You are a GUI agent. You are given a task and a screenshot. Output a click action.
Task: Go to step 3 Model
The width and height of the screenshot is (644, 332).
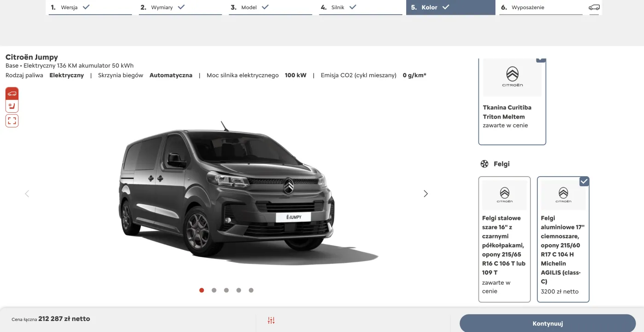270,7
